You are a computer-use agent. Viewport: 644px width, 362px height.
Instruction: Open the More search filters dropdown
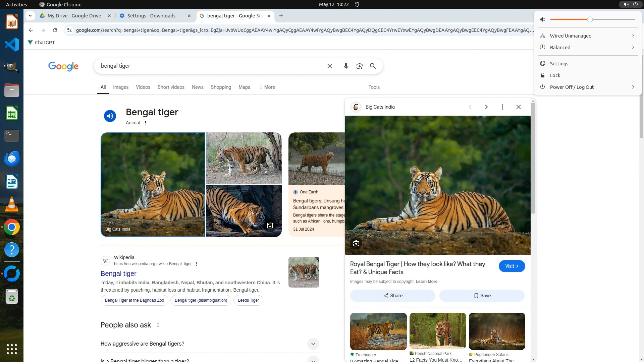[x=267, y=87]
